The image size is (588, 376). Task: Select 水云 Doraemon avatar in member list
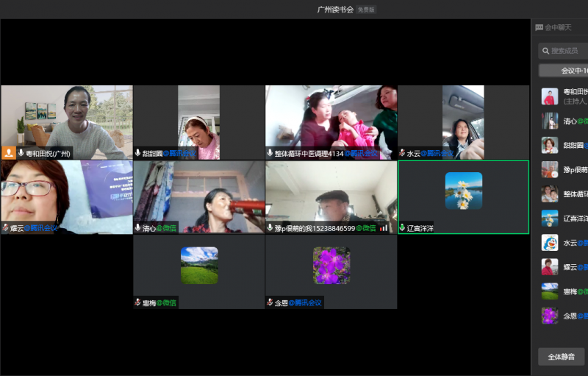point(550,242)
